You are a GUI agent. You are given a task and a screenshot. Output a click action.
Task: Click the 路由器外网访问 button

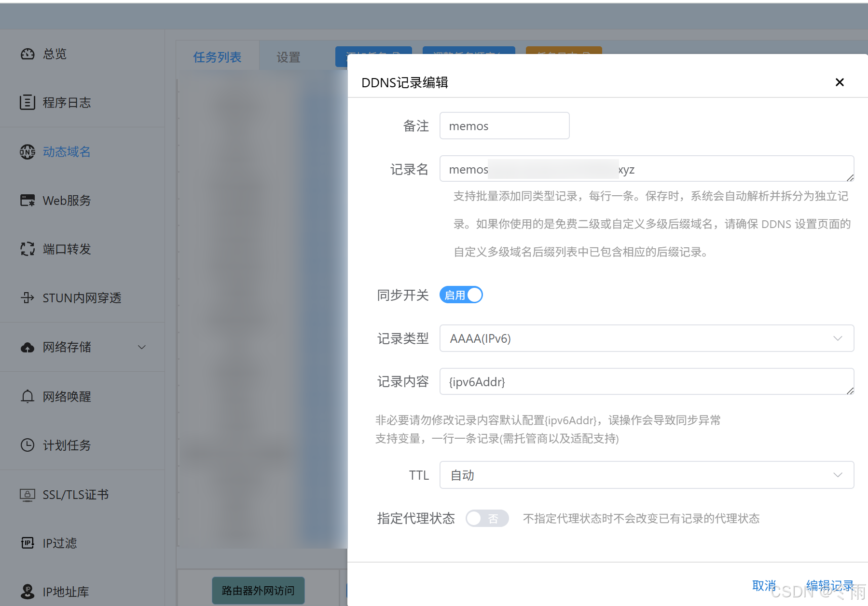[258, 591]
